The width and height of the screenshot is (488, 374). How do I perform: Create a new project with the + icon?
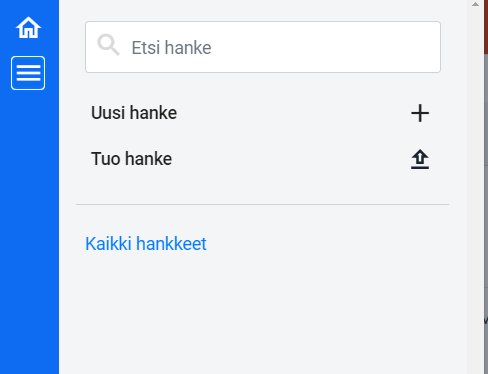click(420, 113)
